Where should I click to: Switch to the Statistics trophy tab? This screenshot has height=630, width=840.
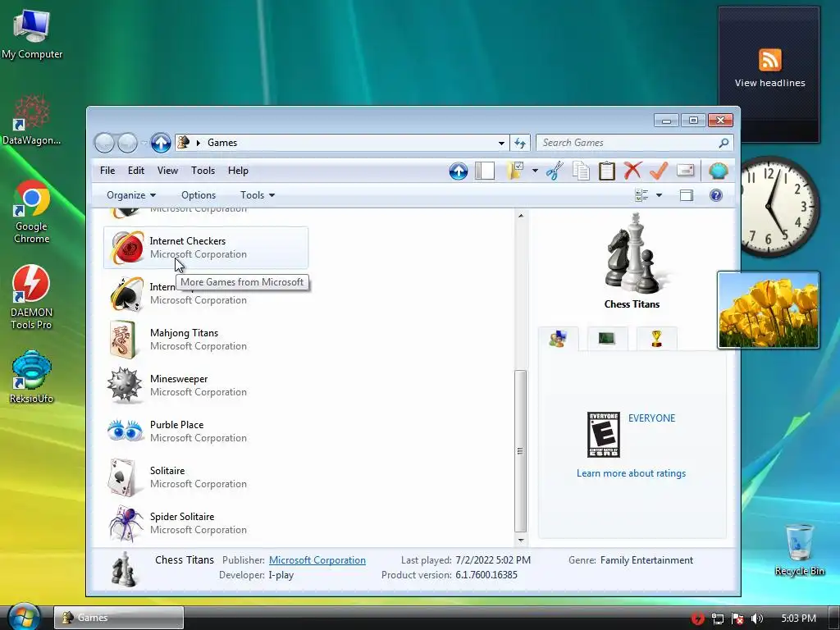click(656, 339)
